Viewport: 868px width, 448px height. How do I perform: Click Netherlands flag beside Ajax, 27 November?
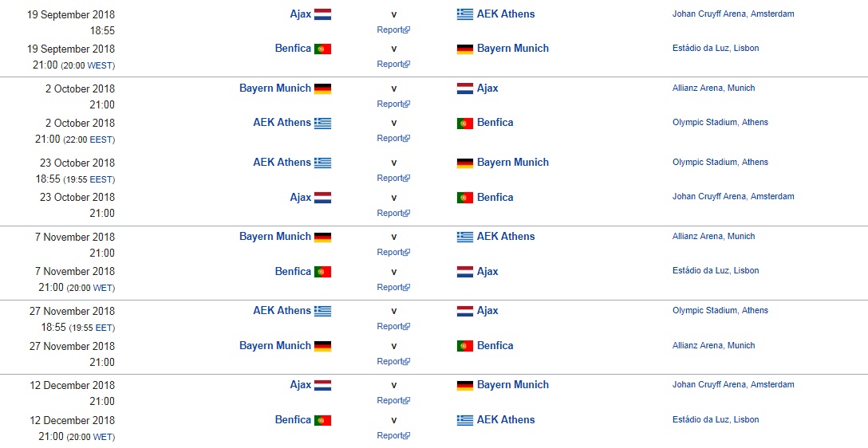(464, 312)
